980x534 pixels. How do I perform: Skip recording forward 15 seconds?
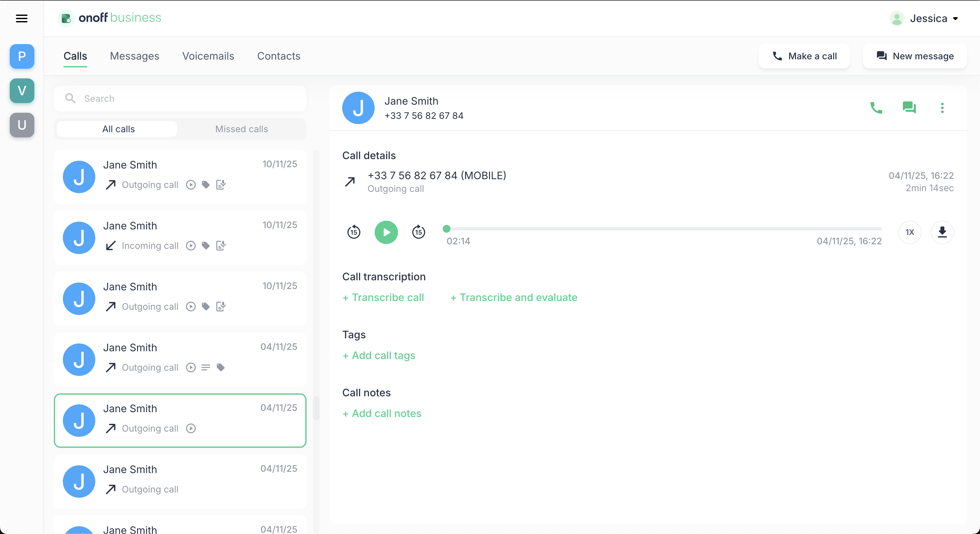(418, 232)
